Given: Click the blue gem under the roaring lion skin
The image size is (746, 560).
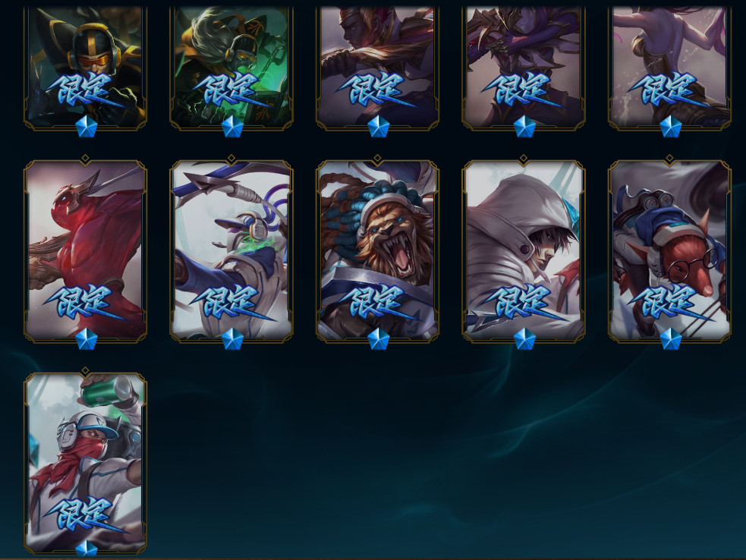Looking at the screenshot, I should click(379, 338).
